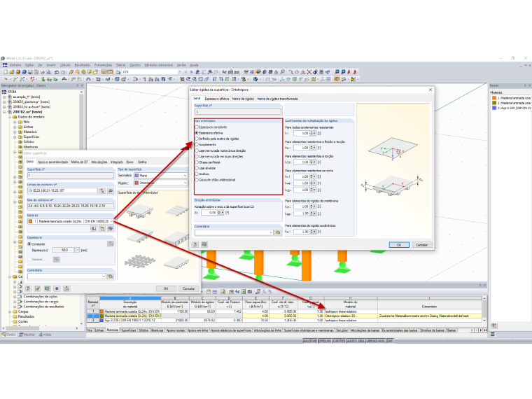This screenshot has width=532, height=399.
Task: Click the comment library icon in Editar rigidez dialog
Action: coord(278,232)
